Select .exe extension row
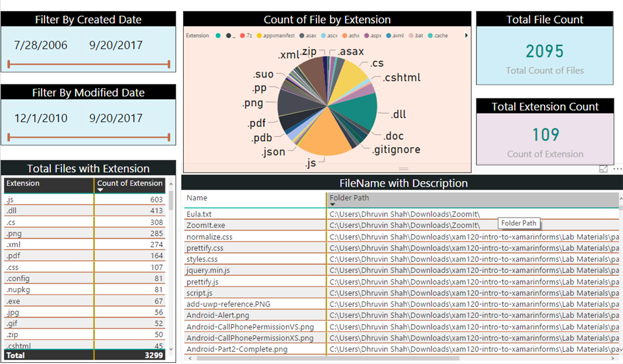This screenshot has width=623, height=364. (85, 301)
